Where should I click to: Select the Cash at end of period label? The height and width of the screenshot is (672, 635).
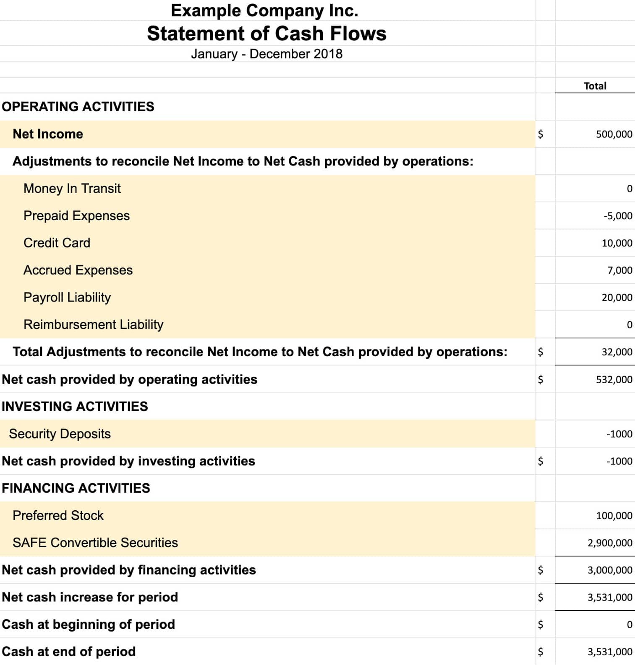pyautogui.click(x=69, y=652)
